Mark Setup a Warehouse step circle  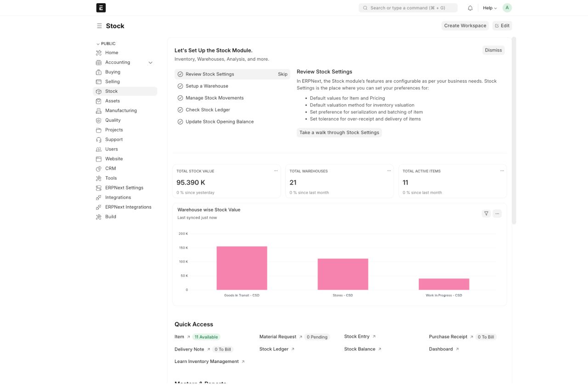(x=180, y=86)
